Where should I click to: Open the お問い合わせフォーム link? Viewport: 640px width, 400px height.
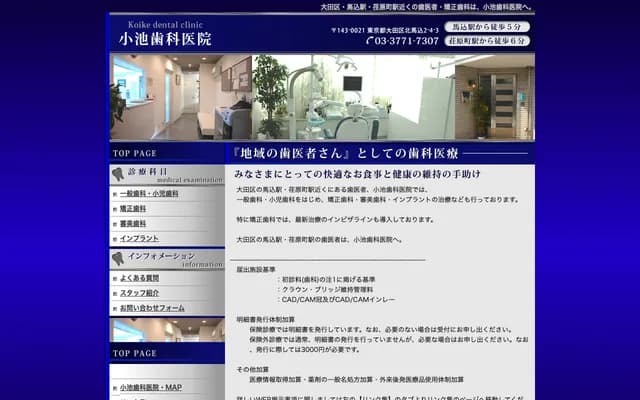coord(152,308)
